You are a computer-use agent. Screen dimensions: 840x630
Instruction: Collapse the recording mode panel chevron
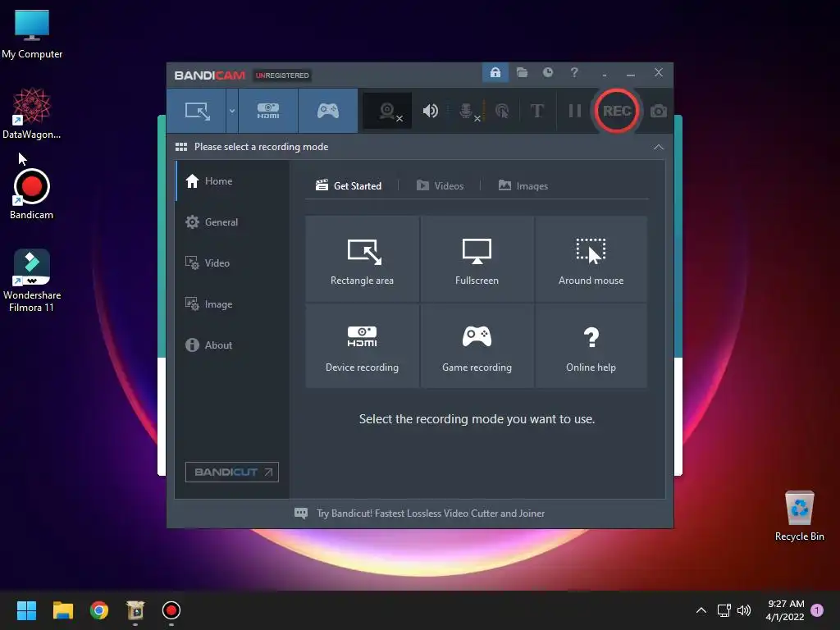[659, 147]
